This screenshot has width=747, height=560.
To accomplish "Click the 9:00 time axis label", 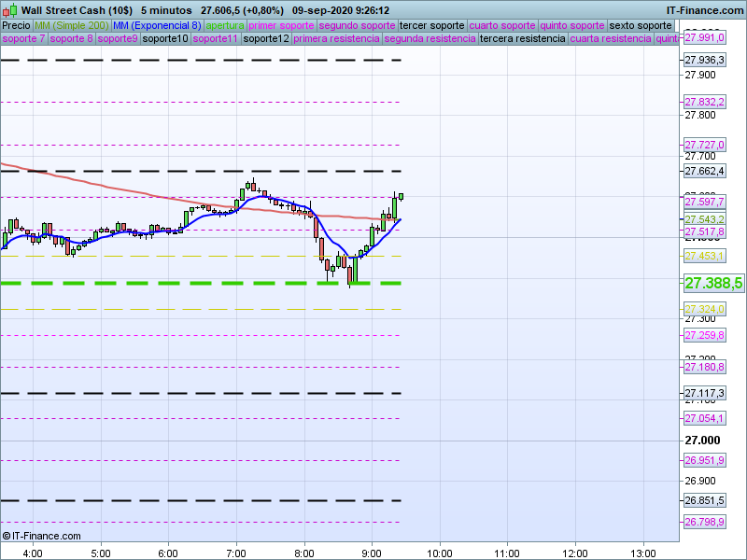I will click(372, 553).
